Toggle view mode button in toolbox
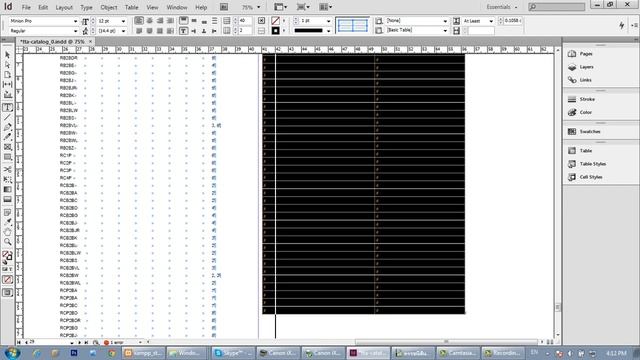 coord(7,293)
